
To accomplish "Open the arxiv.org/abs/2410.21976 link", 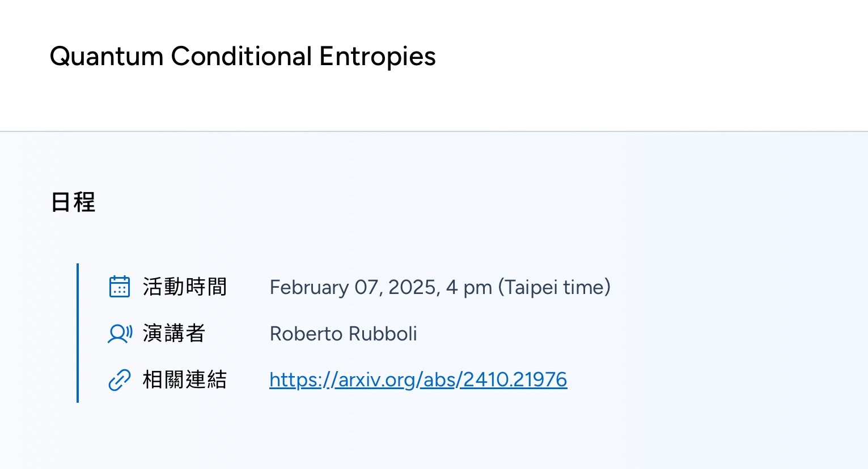I will pos(418,380).
